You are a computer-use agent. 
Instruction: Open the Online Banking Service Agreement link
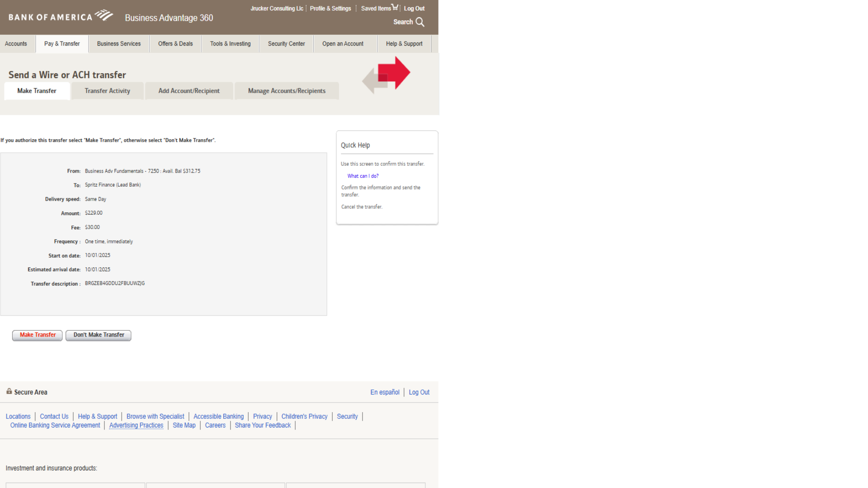(x=55, y=426)
